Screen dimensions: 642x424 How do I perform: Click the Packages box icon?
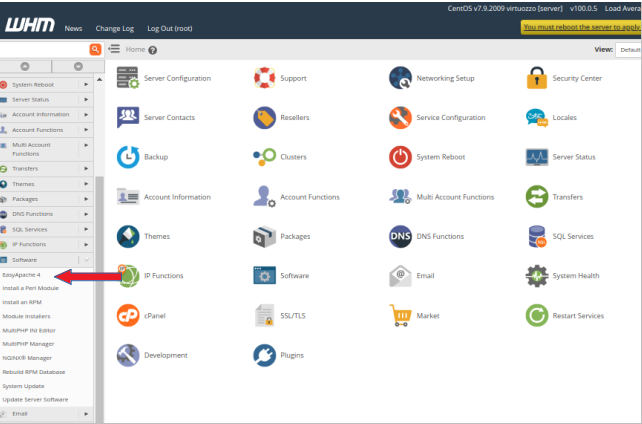coord(264,236)
